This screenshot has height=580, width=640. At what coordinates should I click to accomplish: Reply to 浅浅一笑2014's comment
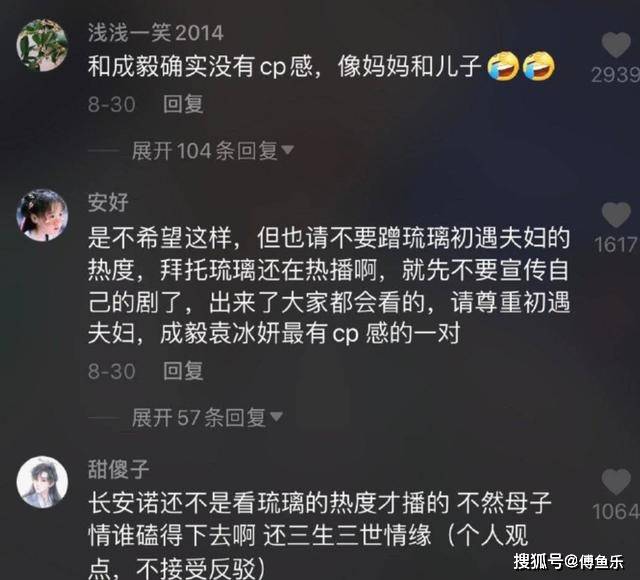click(183, 104)
